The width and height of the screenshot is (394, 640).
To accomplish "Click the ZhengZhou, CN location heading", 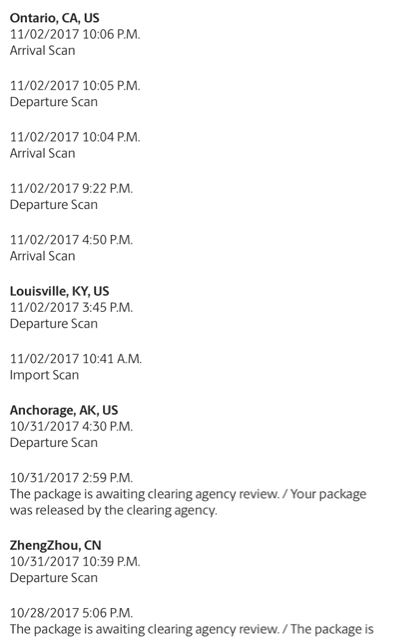I will pos(56,546).
